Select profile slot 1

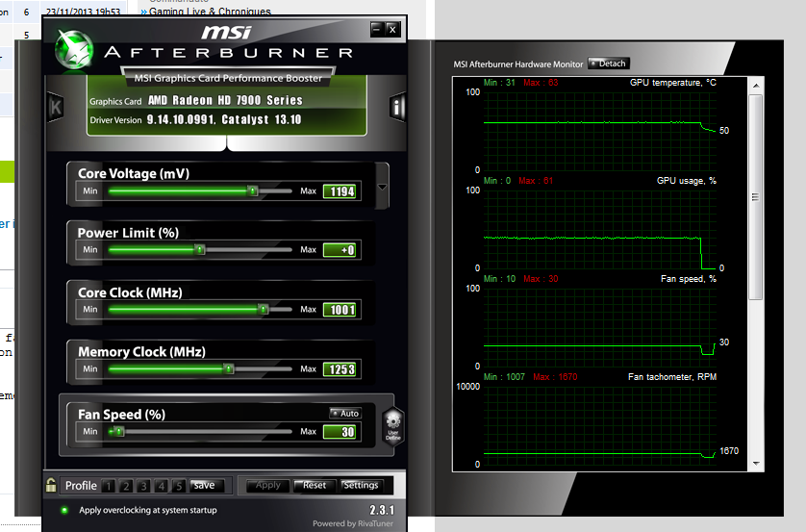[108, 486]
